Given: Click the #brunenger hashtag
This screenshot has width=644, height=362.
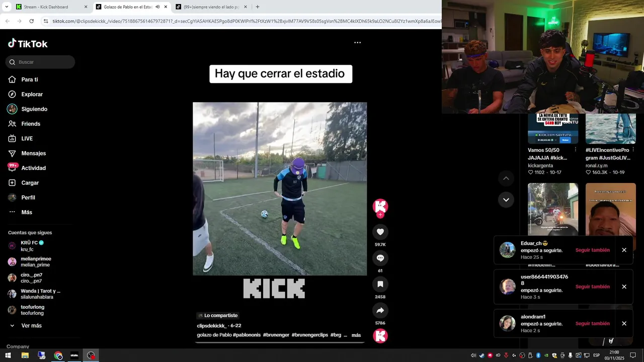Looking at the screenshot, I should click(276, 335).
